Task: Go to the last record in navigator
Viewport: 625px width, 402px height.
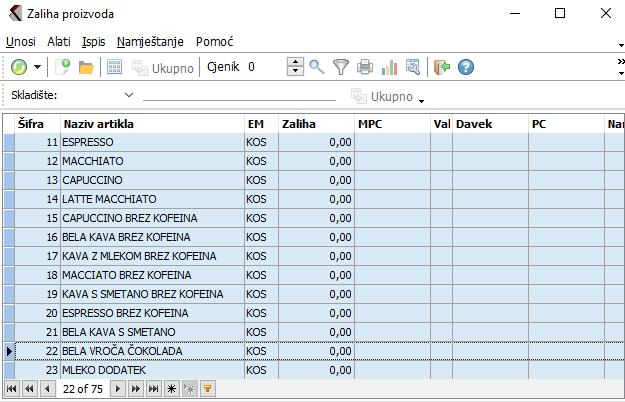Action: tap(153, 387)
